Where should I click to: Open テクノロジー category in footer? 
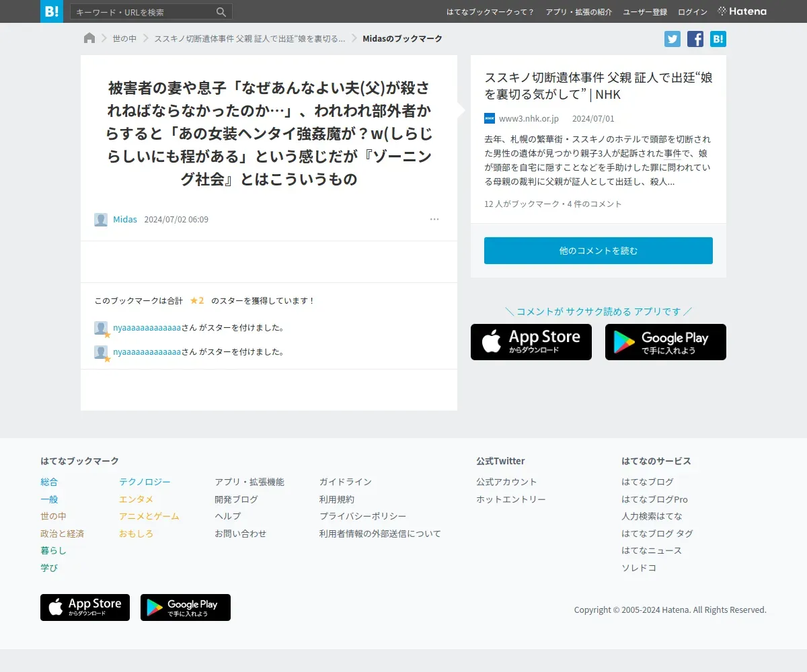pos(145,482)
